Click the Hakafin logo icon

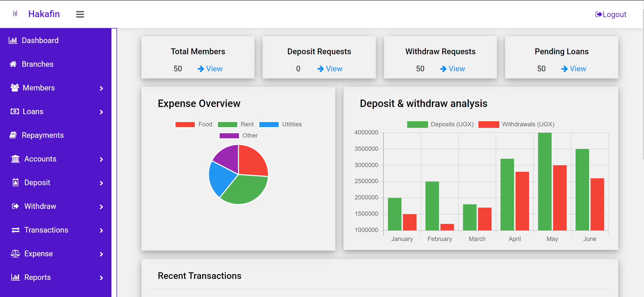point(15,13)
